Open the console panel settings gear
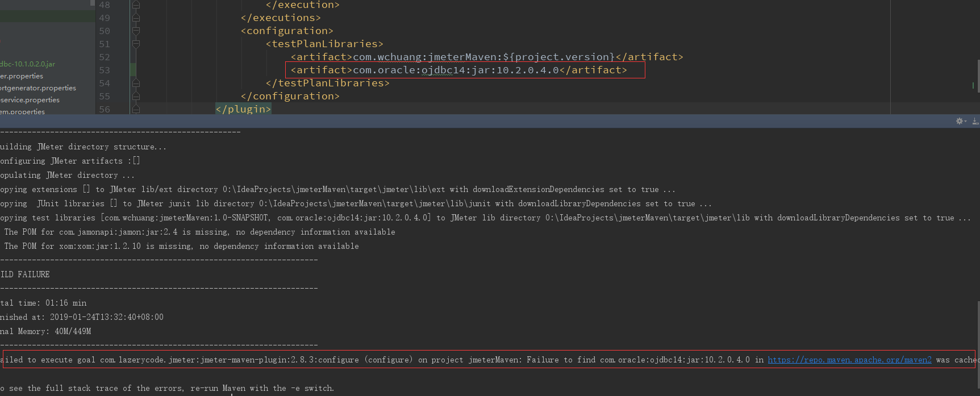This screenshot has height=396, width=980. point(961,121)
